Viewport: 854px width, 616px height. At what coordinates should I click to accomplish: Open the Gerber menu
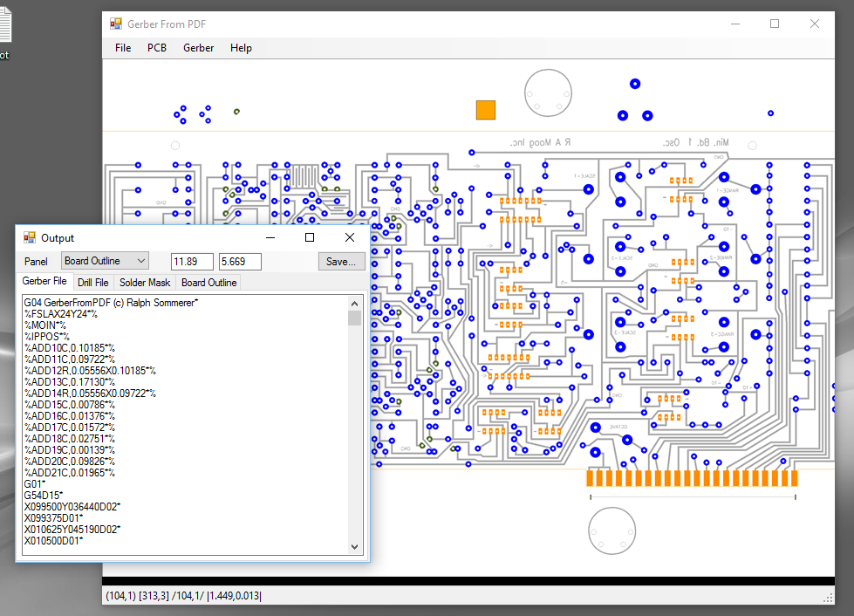coord(198,48)
